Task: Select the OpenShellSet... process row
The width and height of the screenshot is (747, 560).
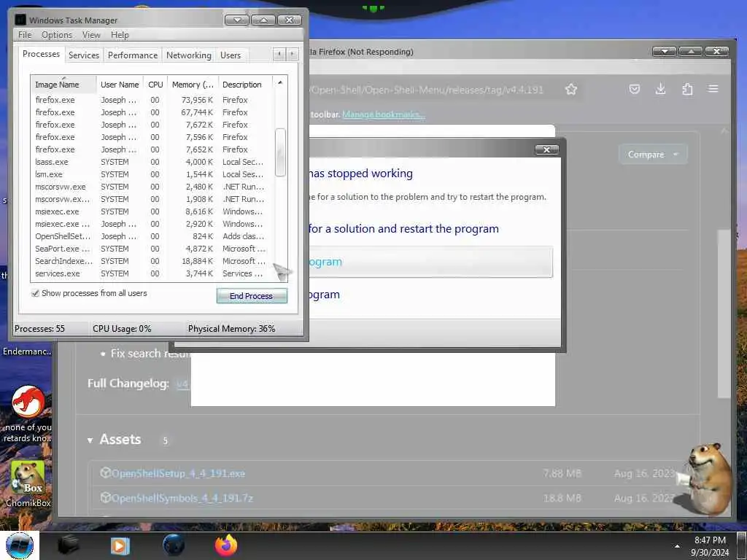Action: pos(152,236)
